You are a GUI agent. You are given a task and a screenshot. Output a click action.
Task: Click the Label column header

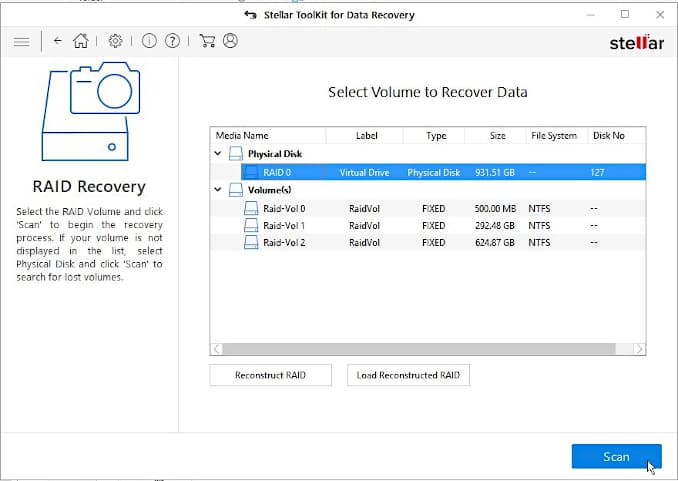coord(365,135)
